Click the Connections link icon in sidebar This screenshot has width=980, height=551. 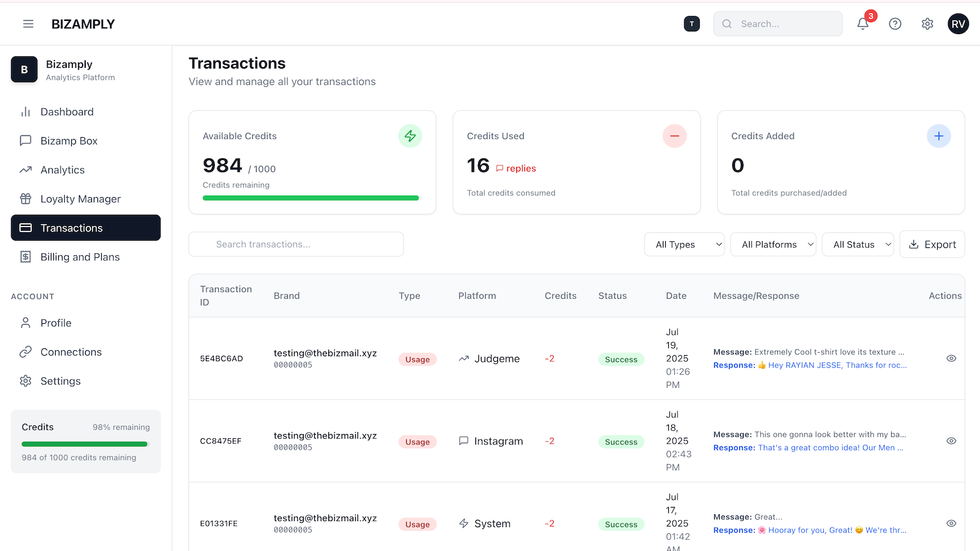coord(25,352)
